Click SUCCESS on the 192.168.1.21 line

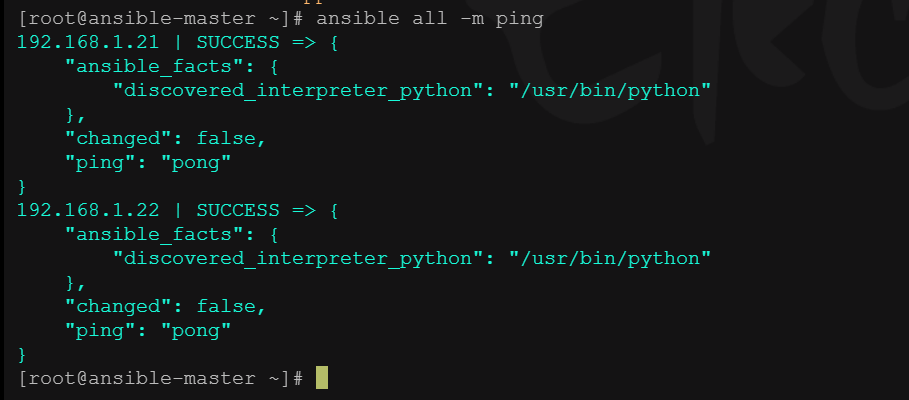coord(238,42)
